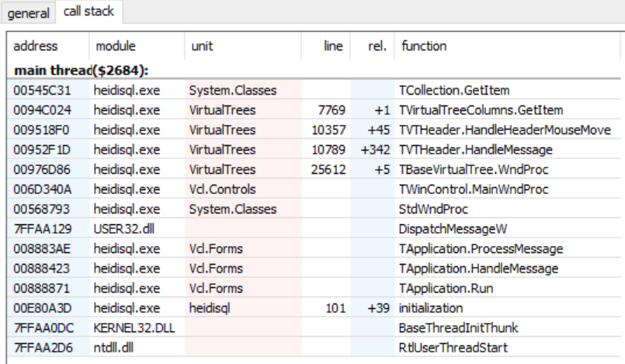Click line number 10789
The image size is (625, 364).
coord(328,150)
